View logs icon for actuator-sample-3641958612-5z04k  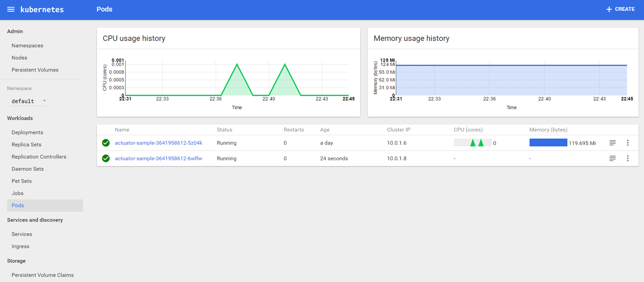tap(612, 143)
